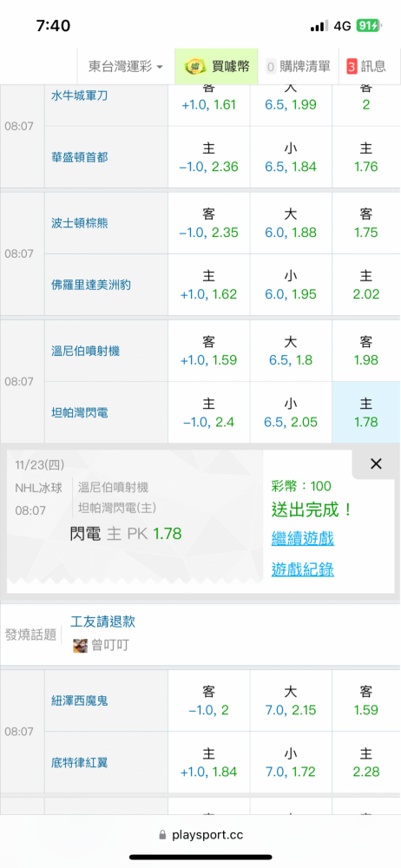The image size is (401, 868).
Task: Tap the lock icon beside playsport.cc
Action: (162, 835)
